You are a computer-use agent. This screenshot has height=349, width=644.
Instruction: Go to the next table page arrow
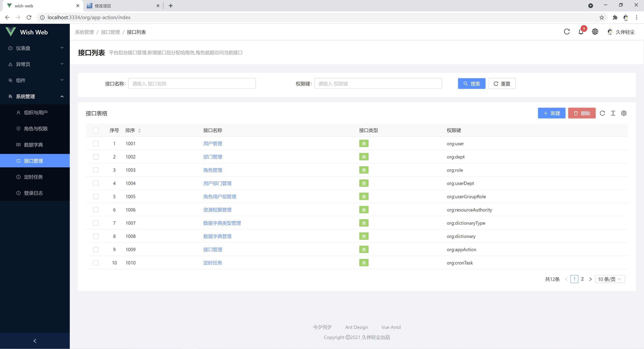point(591,279)
